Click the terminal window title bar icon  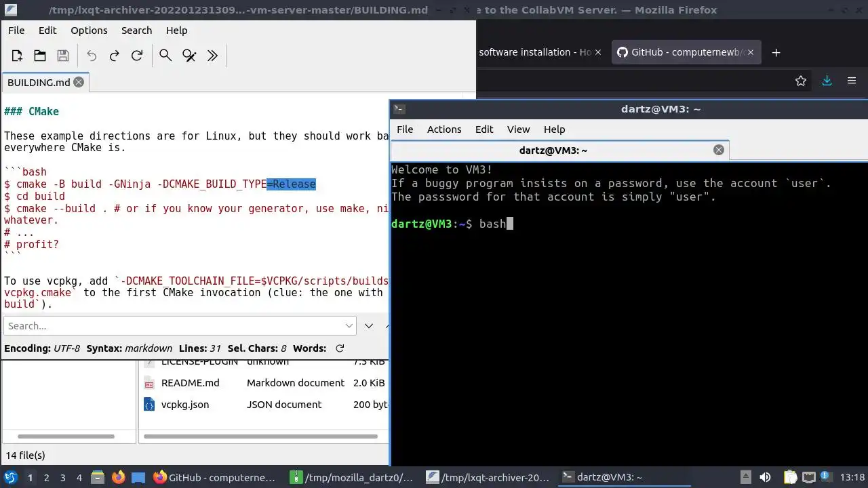(x=399, y=109)
